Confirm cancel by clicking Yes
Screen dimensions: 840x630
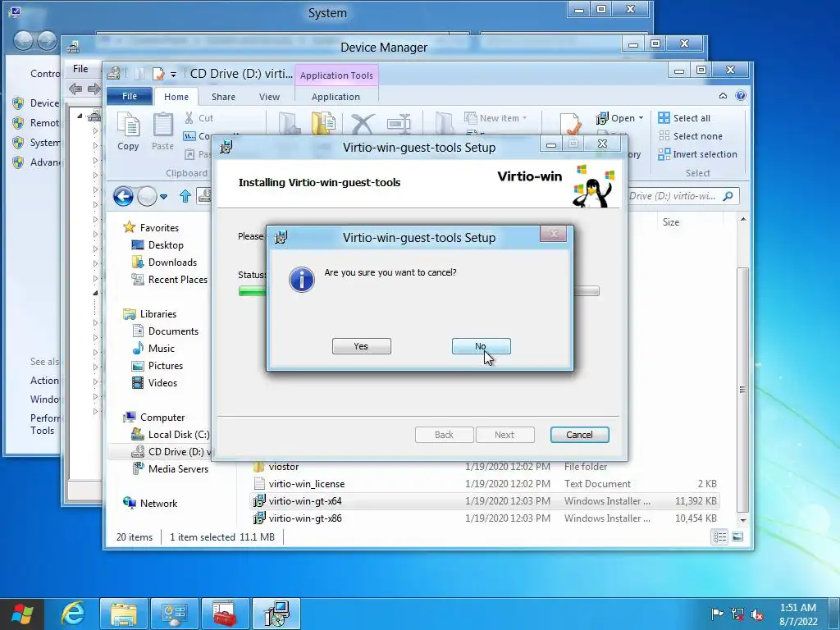[x=361, y=346]
